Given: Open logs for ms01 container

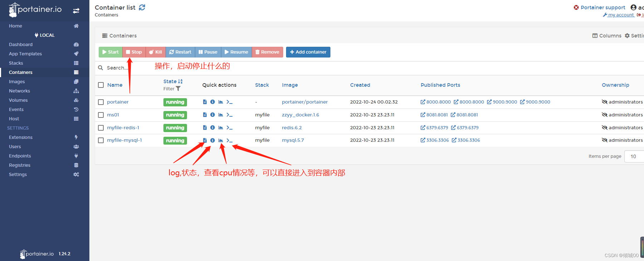Looking at the screenshot, I should tap(205, 115).
